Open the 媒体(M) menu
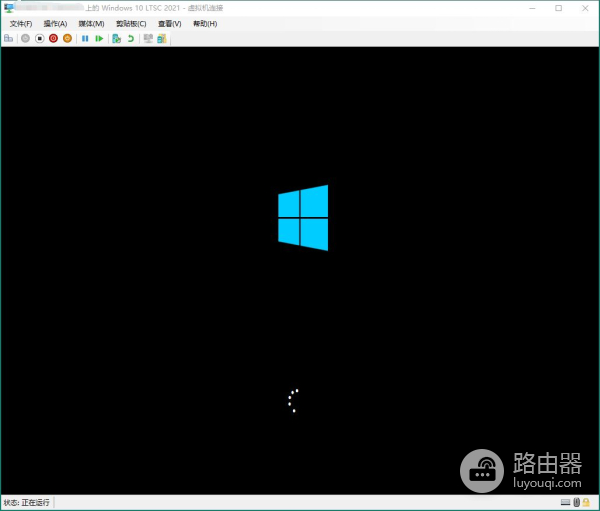This screenshot has height=511, width=600. click(x=91, y=24)
